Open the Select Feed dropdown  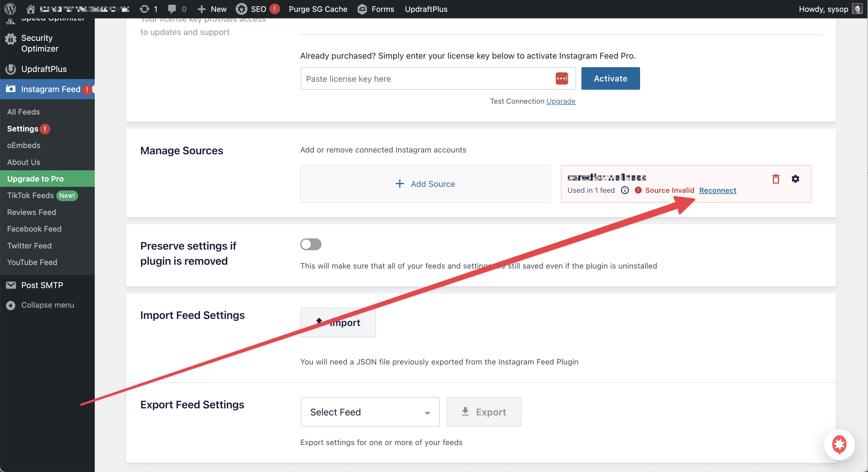point(370,412)
